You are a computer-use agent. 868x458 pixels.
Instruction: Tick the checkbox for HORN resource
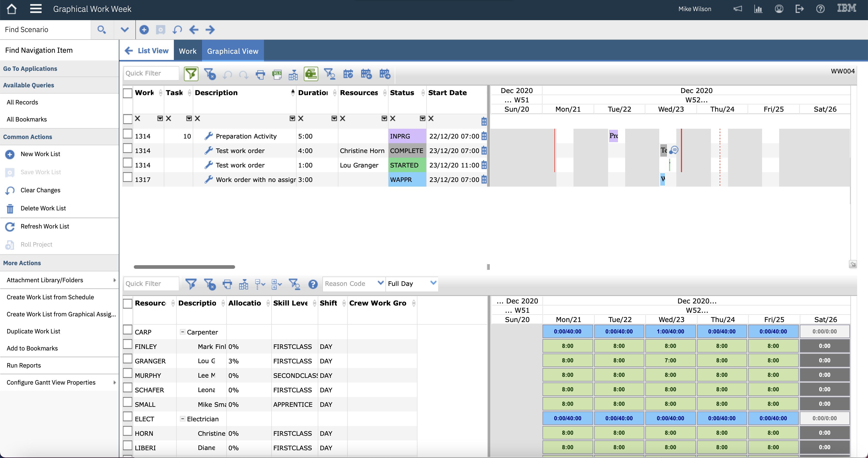tap(128, 432)
